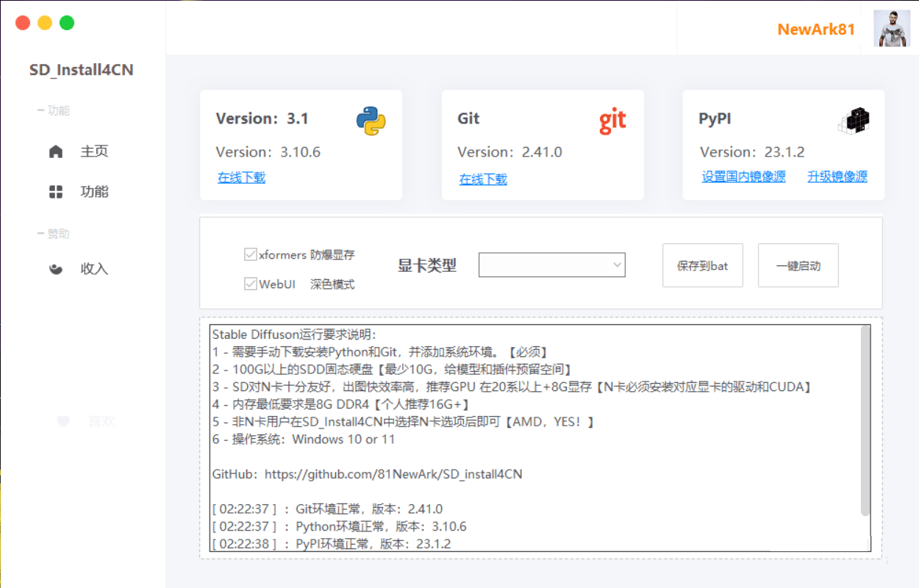This screenshot has height=588, width=919.
Task: Click the hand icon beside 收入
Action: [x=56, y=268]
